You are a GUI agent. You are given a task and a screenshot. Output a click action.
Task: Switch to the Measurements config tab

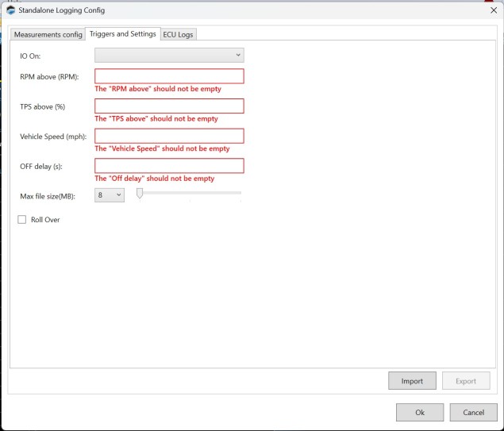pyautogui.click(x=48, y=35)
